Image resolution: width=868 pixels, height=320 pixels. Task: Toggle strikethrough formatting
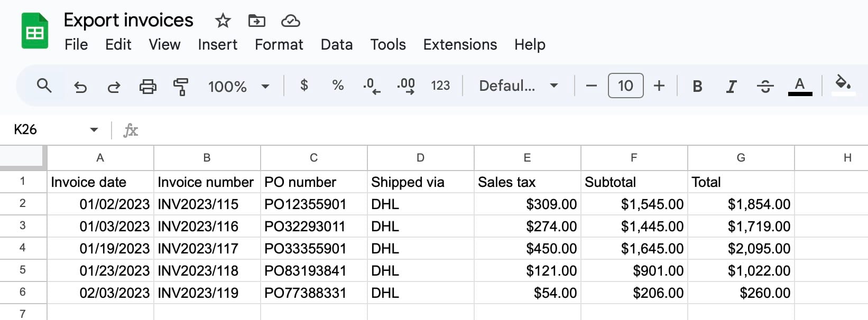(765, 86)
